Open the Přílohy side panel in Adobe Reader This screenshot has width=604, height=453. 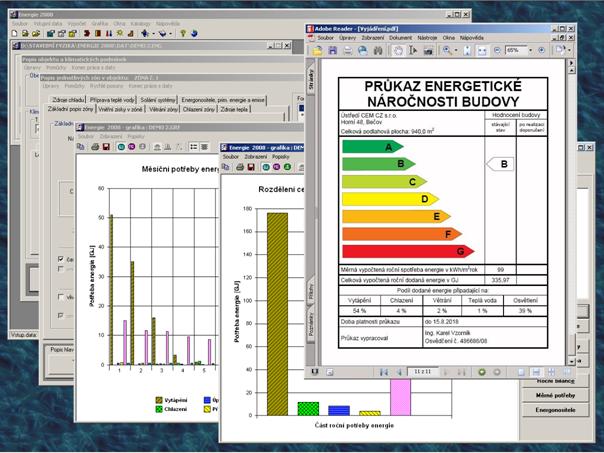312,293
